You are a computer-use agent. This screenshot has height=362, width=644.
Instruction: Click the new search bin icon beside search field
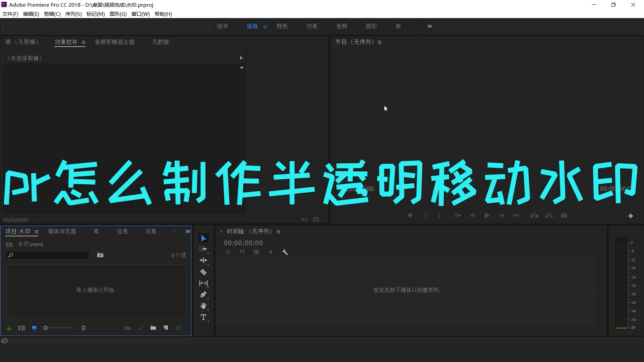point(100,255)
